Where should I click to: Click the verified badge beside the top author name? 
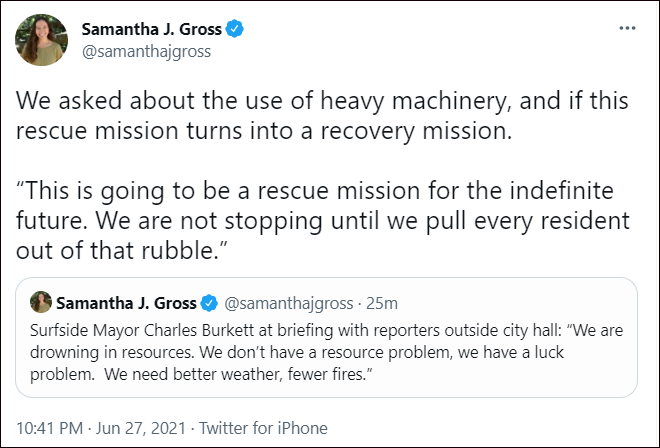(235, 30)
